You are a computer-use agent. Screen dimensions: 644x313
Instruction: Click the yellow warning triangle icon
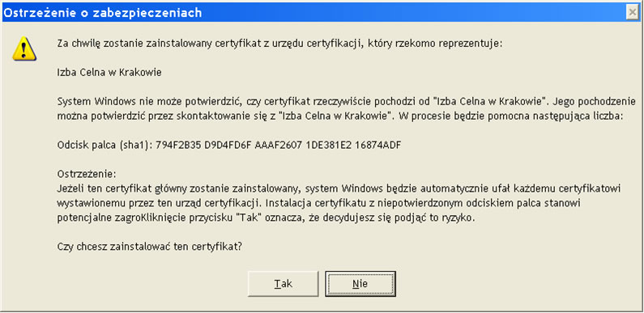tap(24, 49)
